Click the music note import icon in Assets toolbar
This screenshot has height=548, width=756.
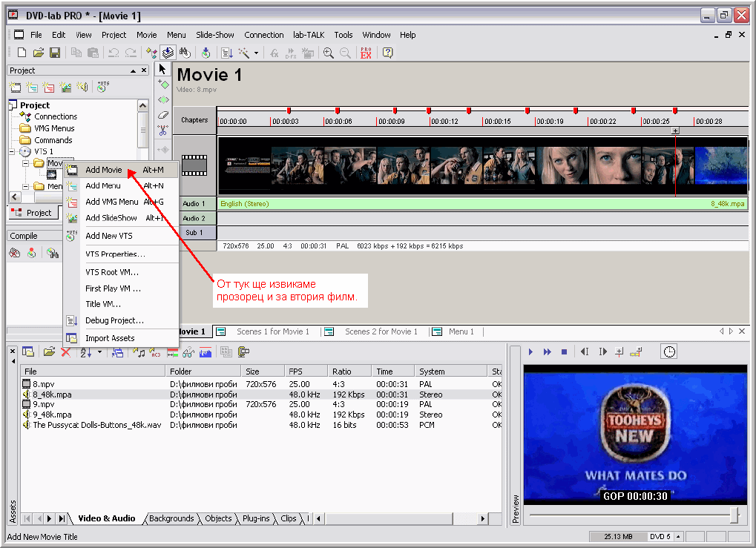click(x=139, y=352)
